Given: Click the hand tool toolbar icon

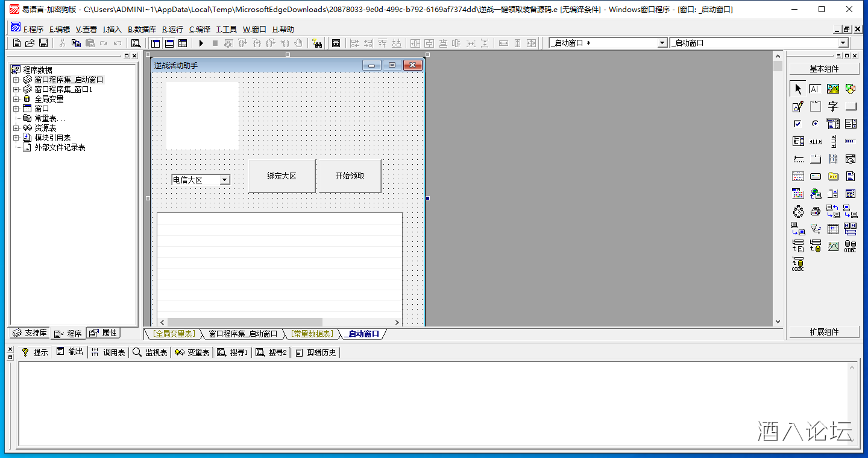Looking at the screenshot, I should click(298, 43).
